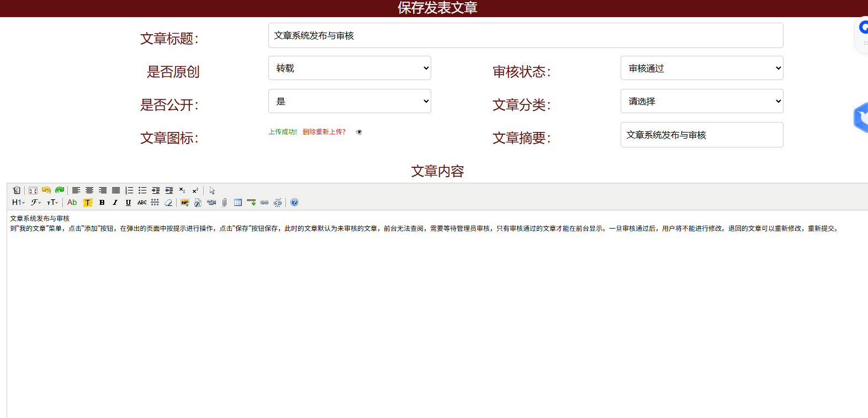
Task: Click the green redo arrow icon
Action: (60, 191)
